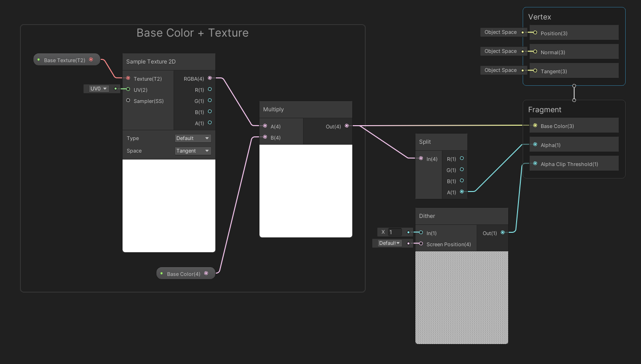Click the RGBA(4) output port on Sample Texture 2D
641x364 pixels.
210,78
